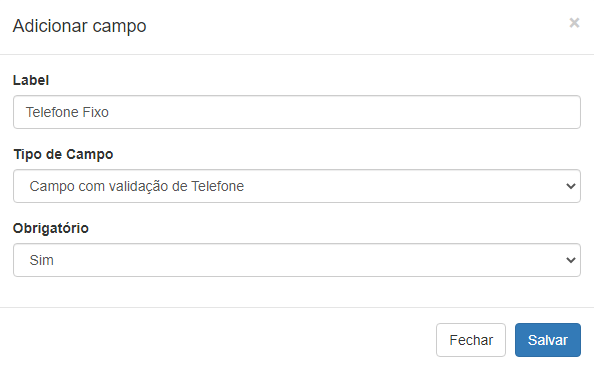Expand the Obrigatório dropdown
Screen dimensions: 594x370
pyautogui.click(x=297, y=260)
